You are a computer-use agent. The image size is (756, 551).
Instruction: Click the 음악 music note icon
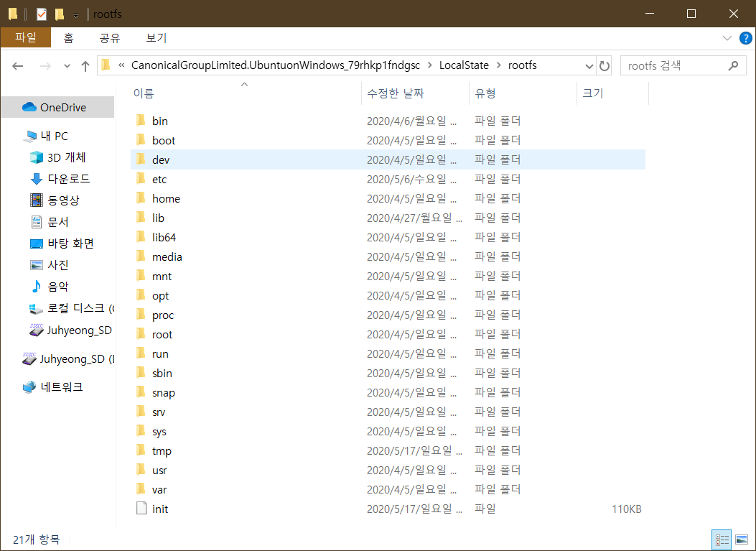[37, 287]
